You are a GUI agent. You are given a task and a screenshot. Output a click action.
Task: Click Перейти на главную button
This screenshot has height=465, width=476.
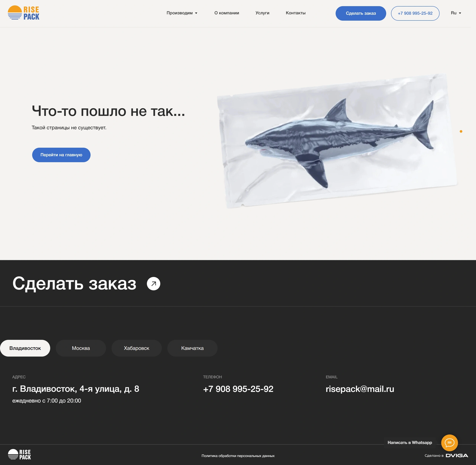click(x=61, y=155)
